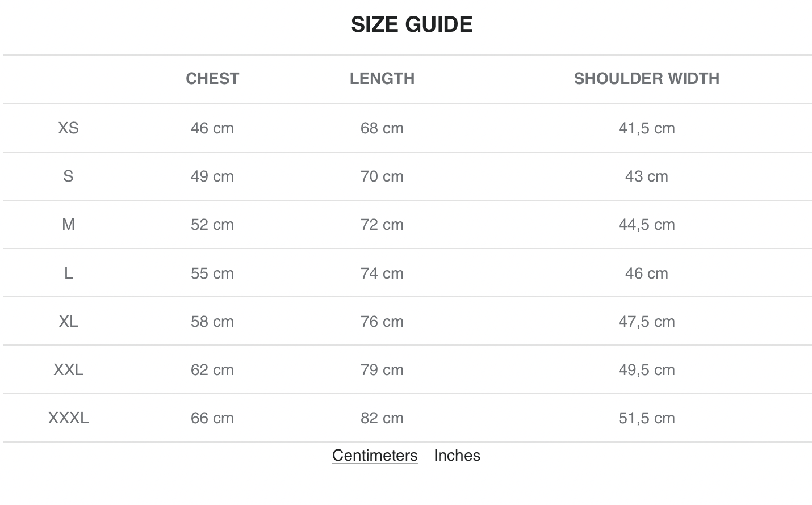
Task: Select the XXXL size row label
Action: pyautogui.click(x=68, y=418)
